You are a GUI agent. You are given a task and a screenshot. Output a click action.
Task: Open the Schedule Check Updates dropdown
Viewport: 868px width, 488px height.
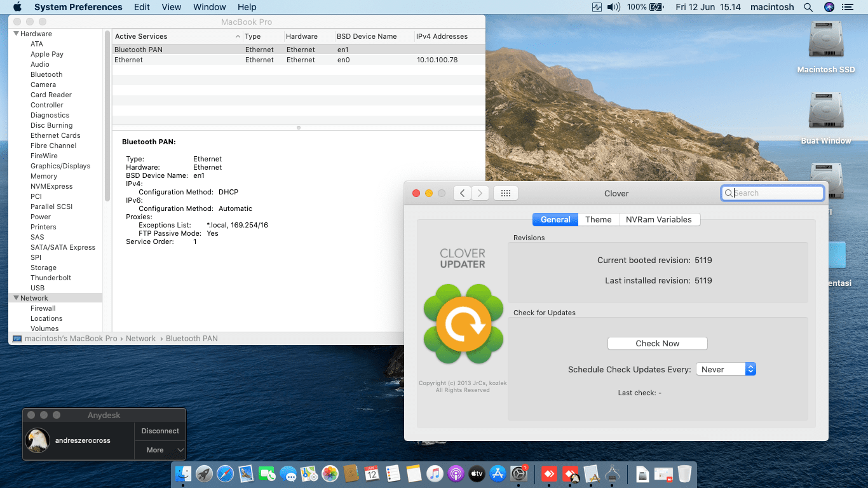click(726, 369)
